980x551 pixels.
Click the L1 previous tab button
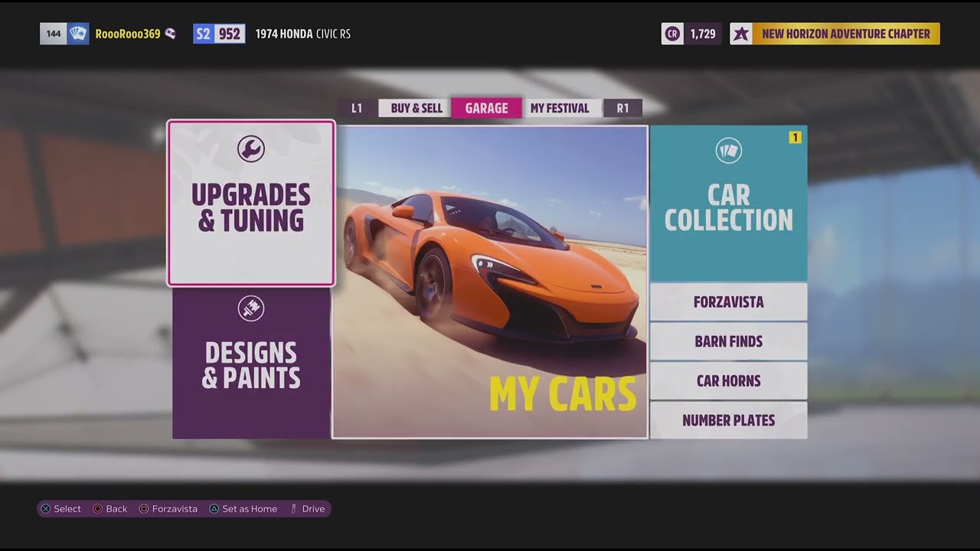coord(357,108)
